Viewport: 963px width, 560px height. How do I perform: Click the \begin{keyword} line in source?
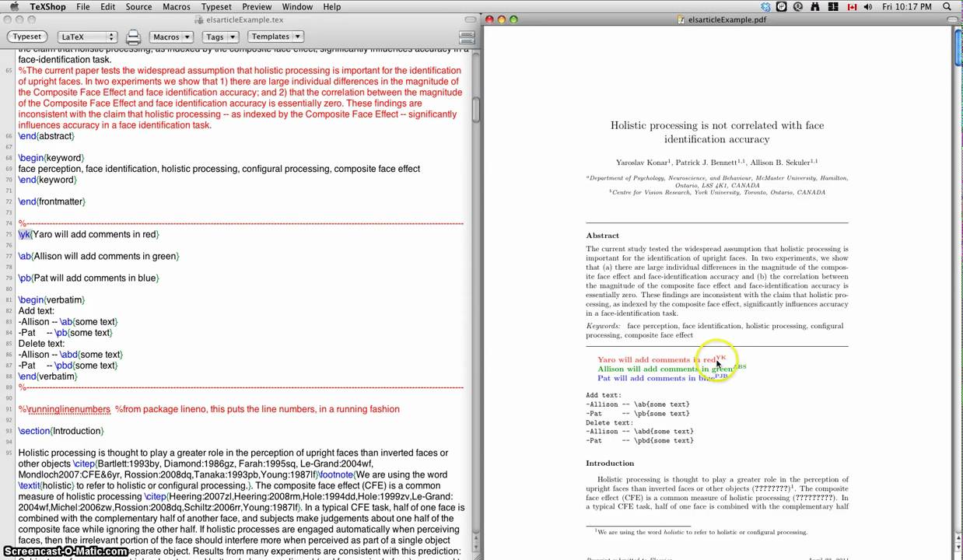(51, 158)
